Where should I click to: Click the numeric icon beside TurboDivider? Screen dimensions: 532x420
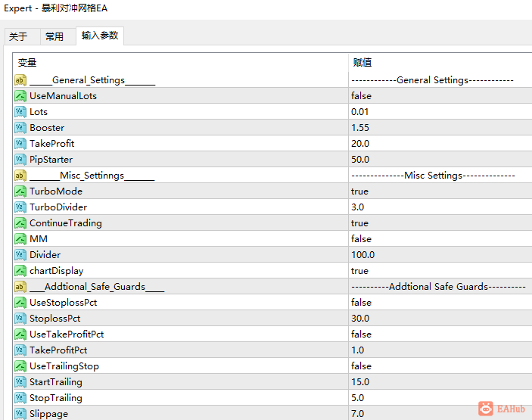(x=20, y=207)
